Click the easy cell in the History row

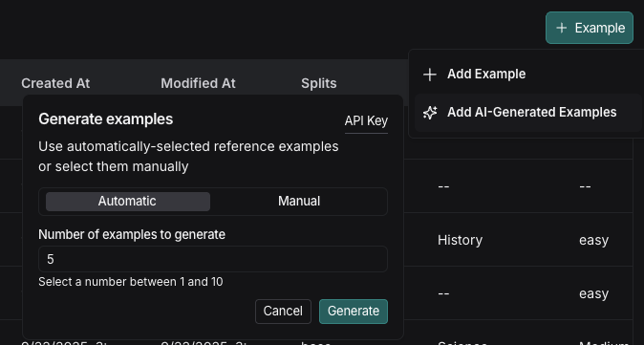593,240
